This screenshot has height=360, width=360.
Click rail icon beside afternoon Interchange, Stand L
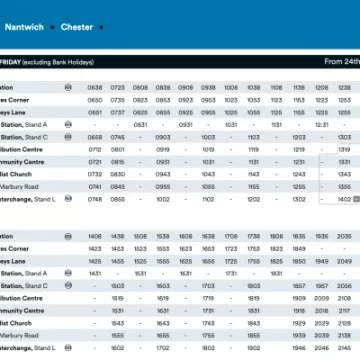click(68, 348)
